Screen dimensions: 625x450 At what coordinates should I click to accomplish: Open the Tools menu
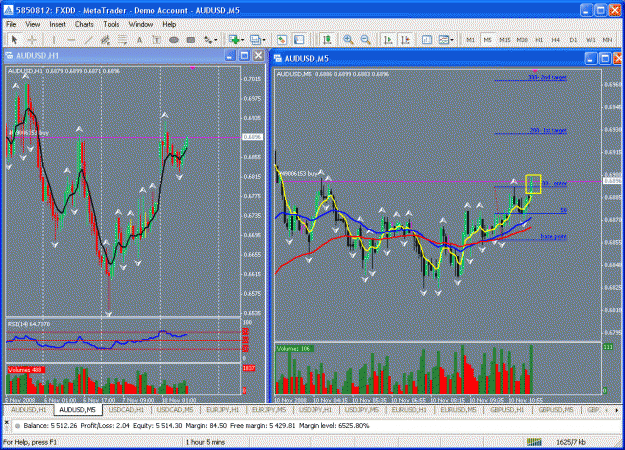coord(111,24)
